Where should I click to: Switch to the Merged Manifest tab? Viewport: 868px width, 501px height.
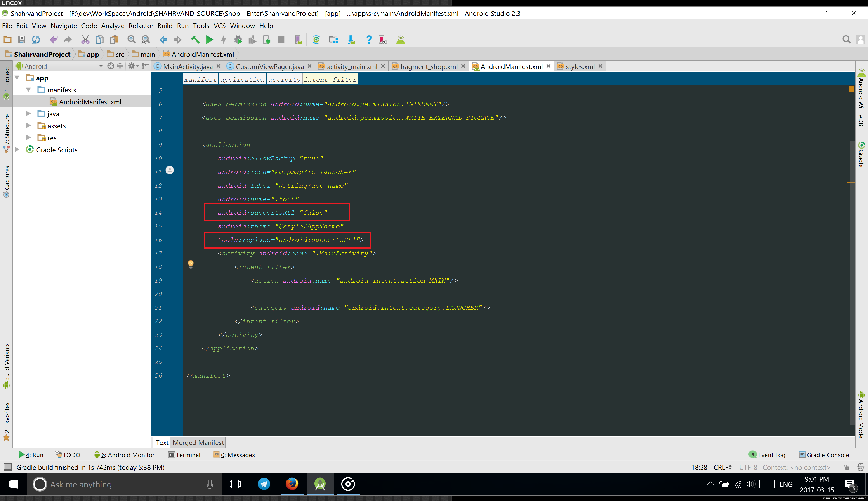tap(198, 442)
